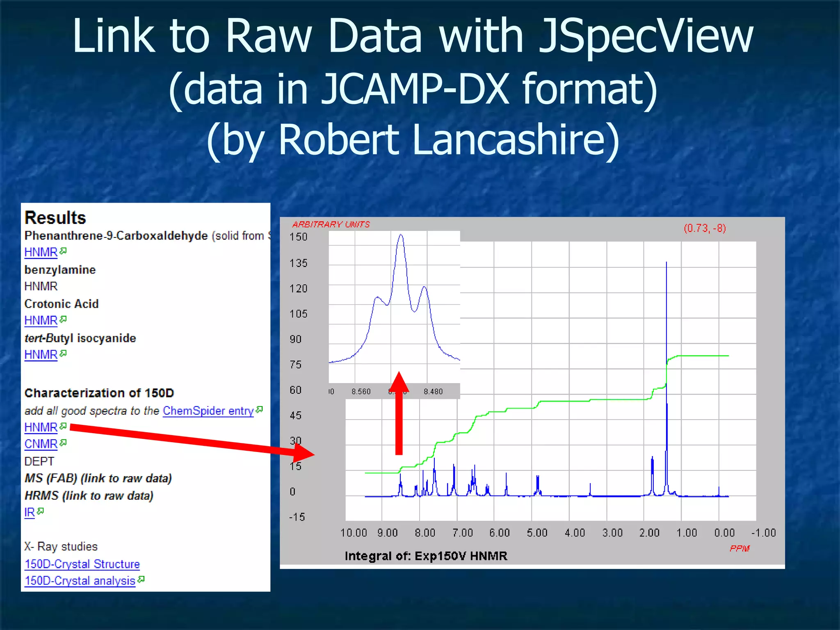Open 150D-Crystal analysis link
This screenshot has width=840, height=630.
click(x=80, y=581)
